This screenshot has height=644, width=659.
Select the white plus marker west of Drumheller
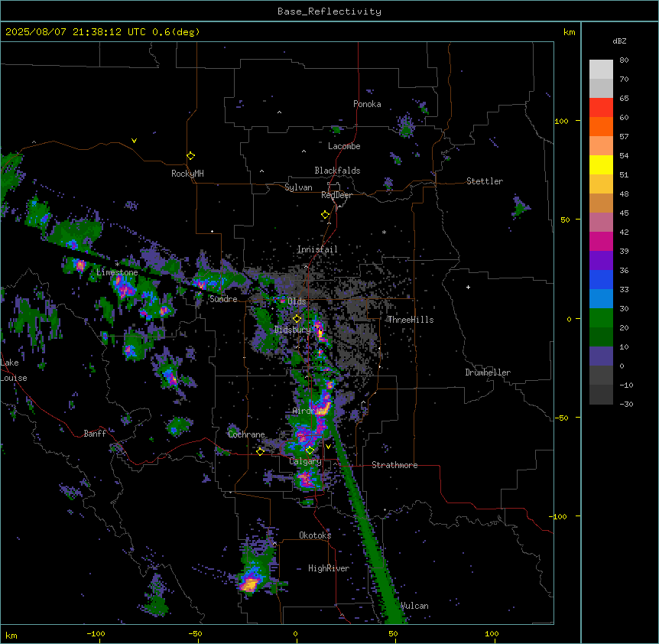tap(468, 287)
